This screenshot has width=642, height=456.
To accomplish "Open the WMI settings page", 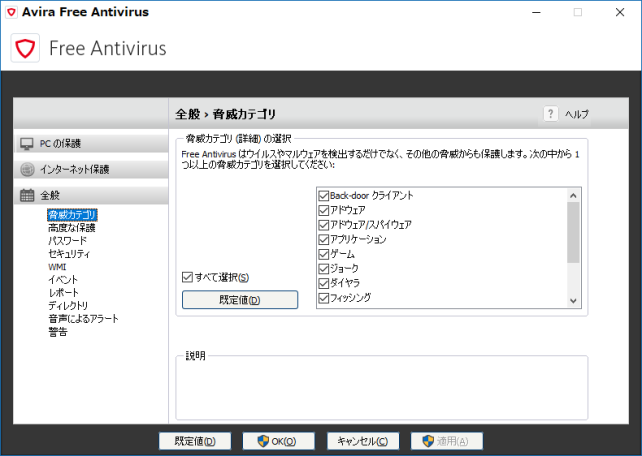I will click(x=57, y=267).
